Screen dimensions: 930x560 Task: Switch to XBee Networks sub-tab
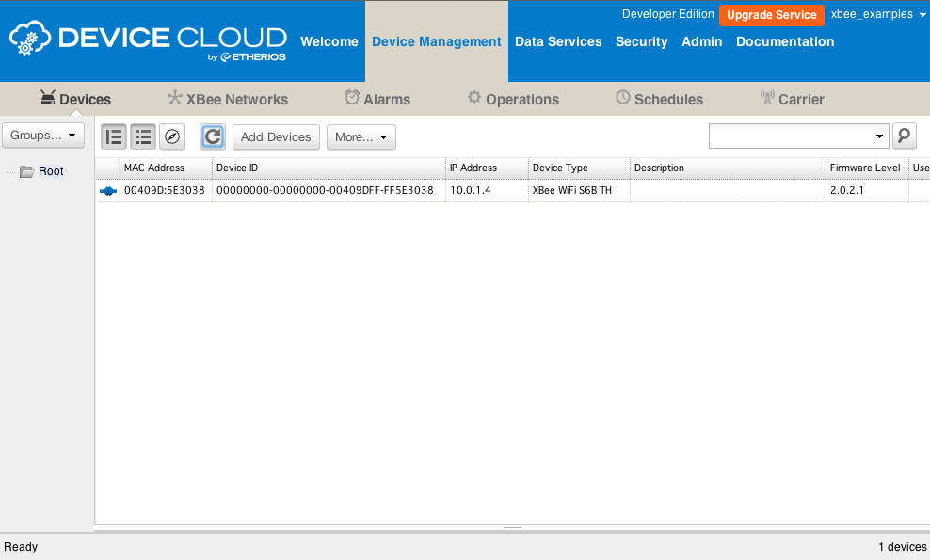point(228,99)
